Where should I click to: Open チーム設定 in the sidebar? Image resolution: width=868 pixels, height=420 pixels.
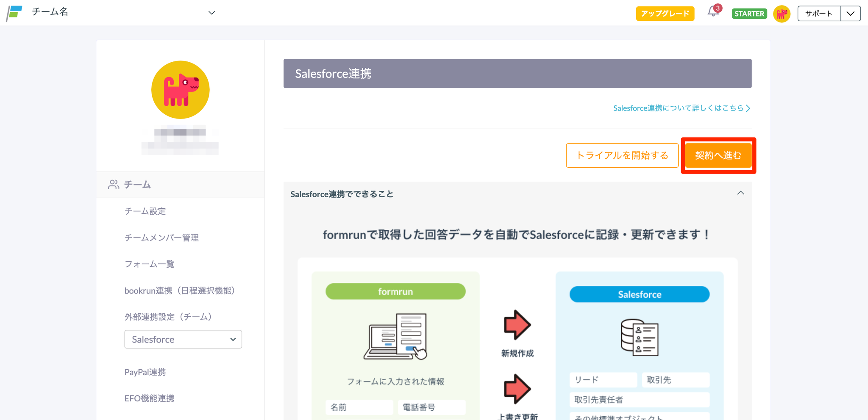tap(145, 211)
